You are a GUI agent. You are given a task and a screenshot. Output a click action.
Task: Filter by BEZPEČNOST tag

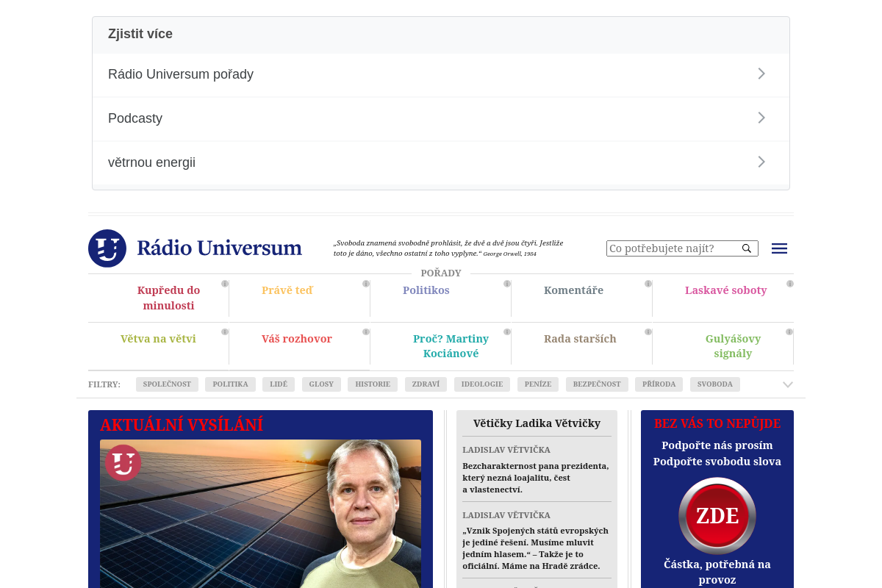point(597,384)
